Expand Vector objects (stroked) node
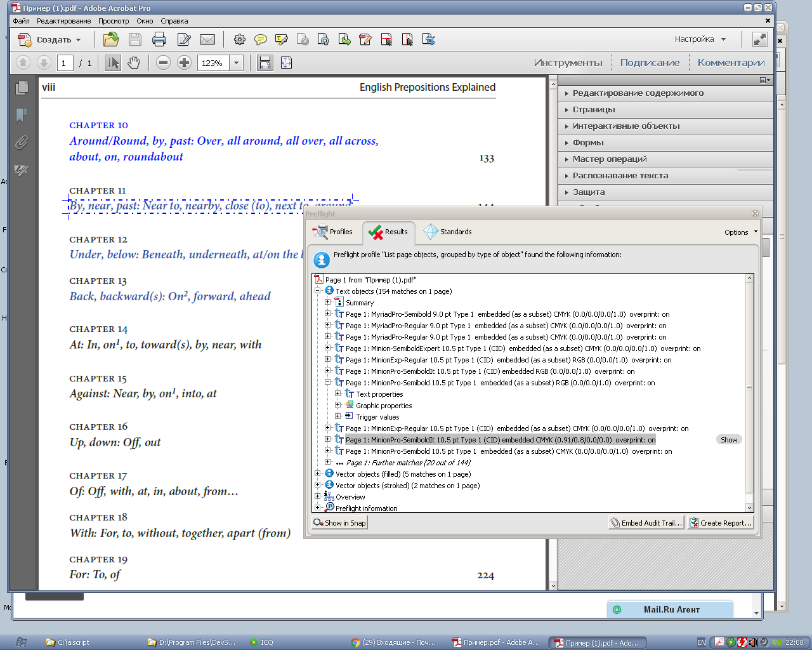The width and height of the screenshot is (812, 650). coord(318,485)
